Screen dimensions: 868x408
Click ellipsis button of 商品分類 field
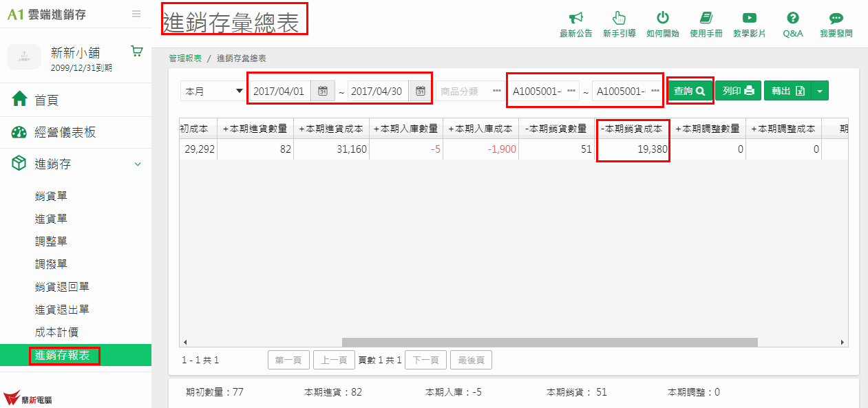497,91
